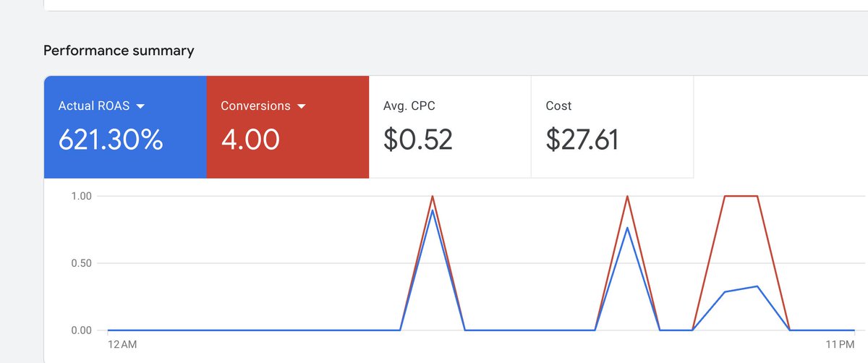This screenshot has width=868, height=363.
Task: Click the 11 PM x-axis label
Action: (x=839, y=345)
